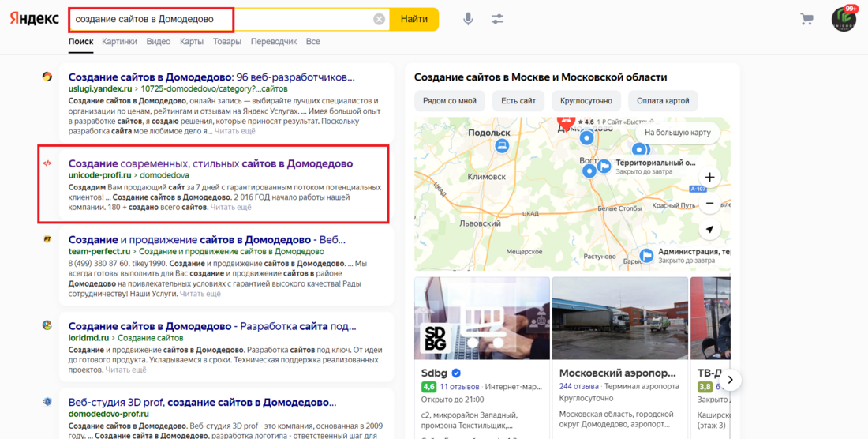Screen dimensions: 868x439
Task: Expand Читать ещё in uslugi.yandex.ru snippet
Action: click(234, 131)
